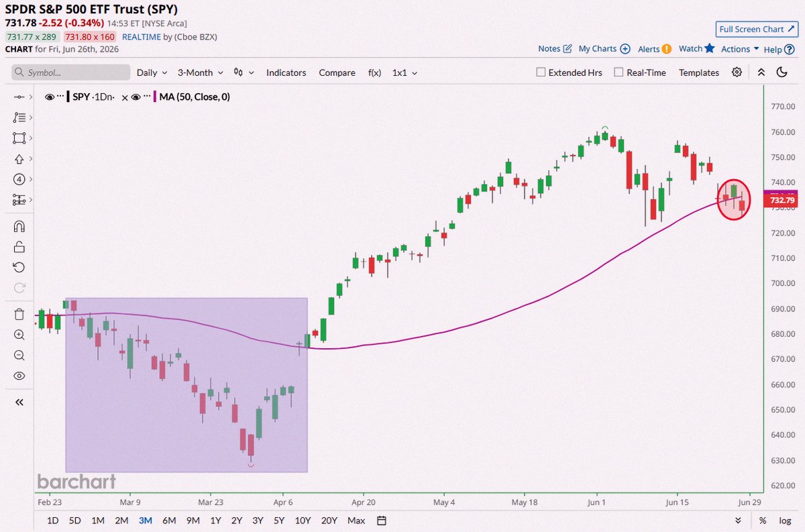Select the 3M time range
This screenshot has width=805, height=532.
coord(145,521)
